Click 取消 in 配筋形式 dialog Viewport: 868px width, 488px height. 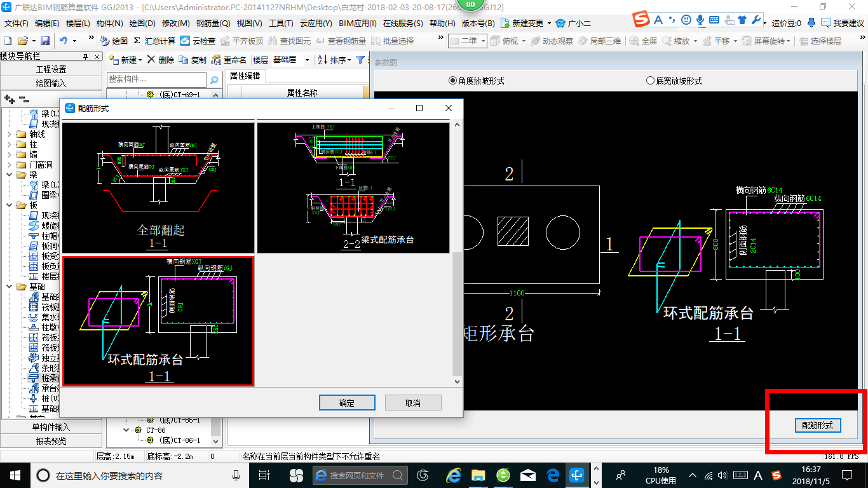point(413,403)
